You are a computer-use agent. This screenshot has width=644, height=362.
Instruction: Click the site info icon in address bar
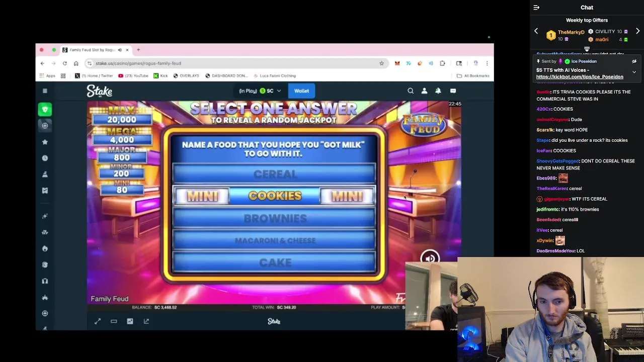click(x=89, y=63)
